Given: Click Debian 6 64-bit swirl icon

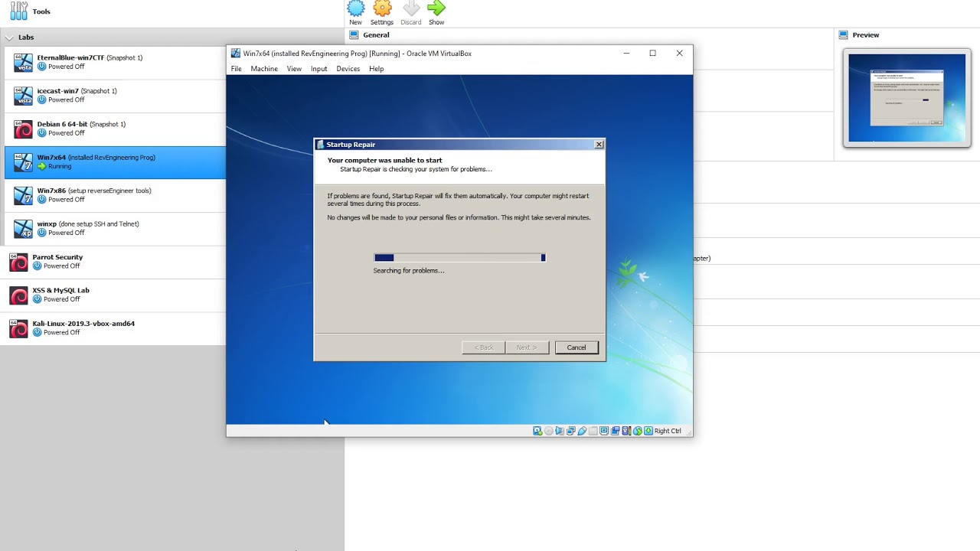Looking at the screenshot, I should (24, 129).
